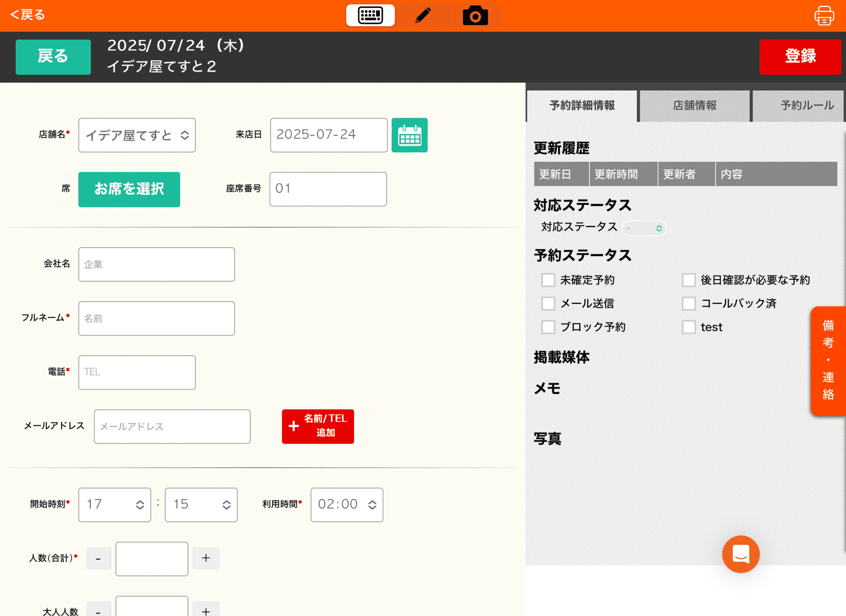Open the 開始時刻 hour dropdown
Screen dimensions: 846x616
(114, 505)
